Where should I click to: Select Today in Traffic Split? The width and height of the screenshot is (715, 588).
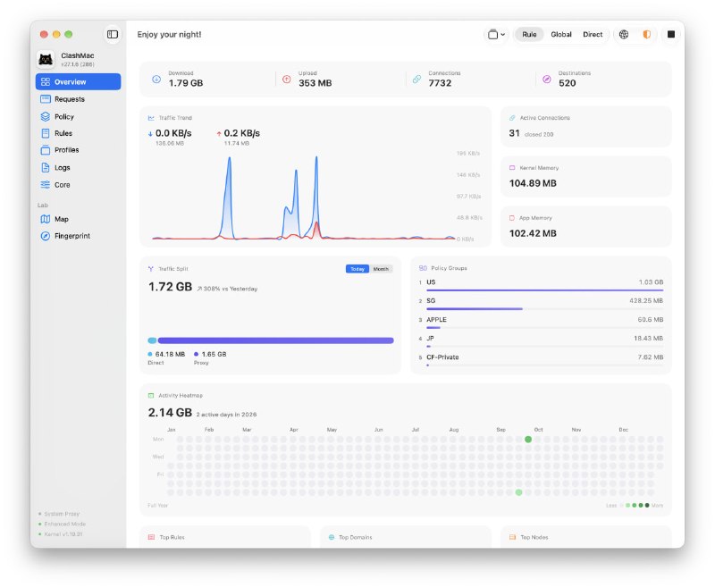point(357,269)
